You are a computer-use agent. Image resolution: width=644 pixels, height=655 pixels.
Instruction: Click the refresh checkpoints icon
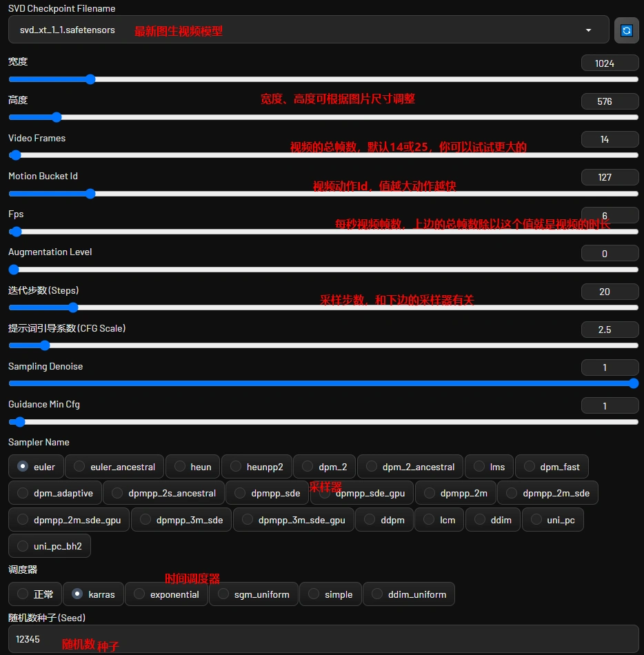tap(626, 30)
